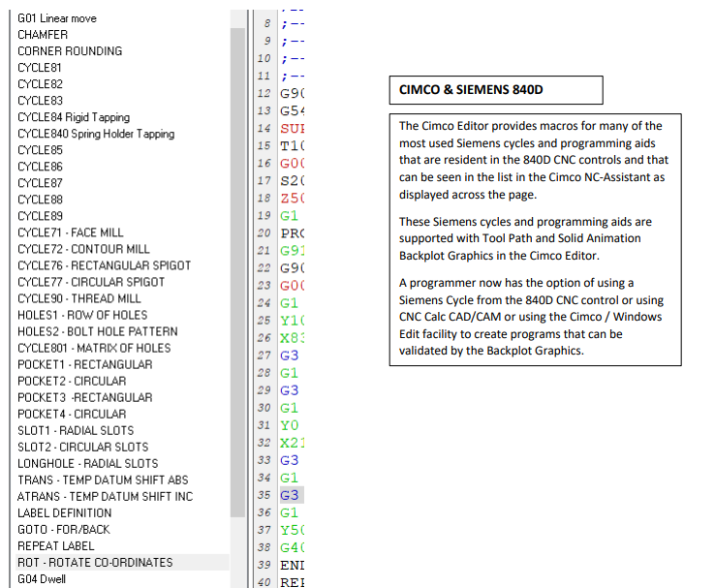
Task: Select CYCLE89 from the list
Action: 40,216
